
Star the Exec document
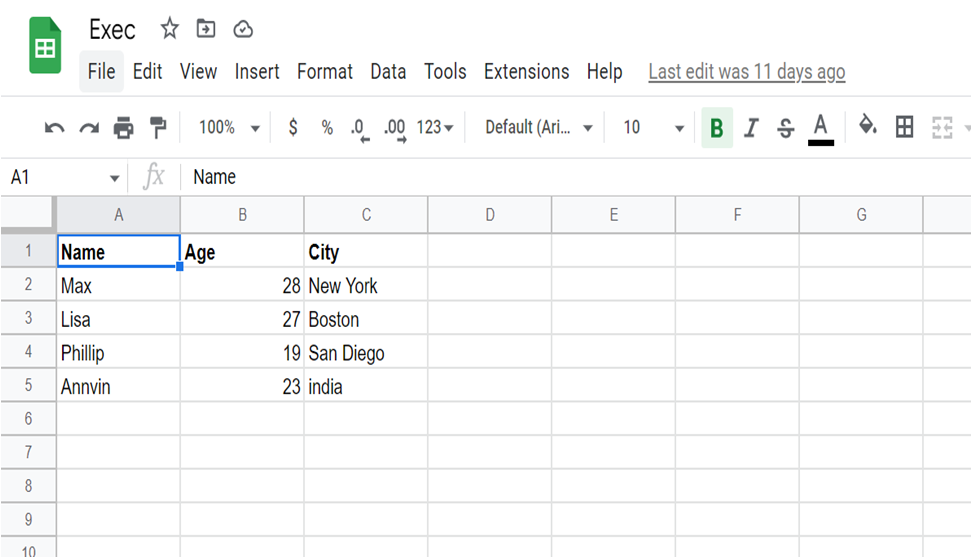[169, 29]
